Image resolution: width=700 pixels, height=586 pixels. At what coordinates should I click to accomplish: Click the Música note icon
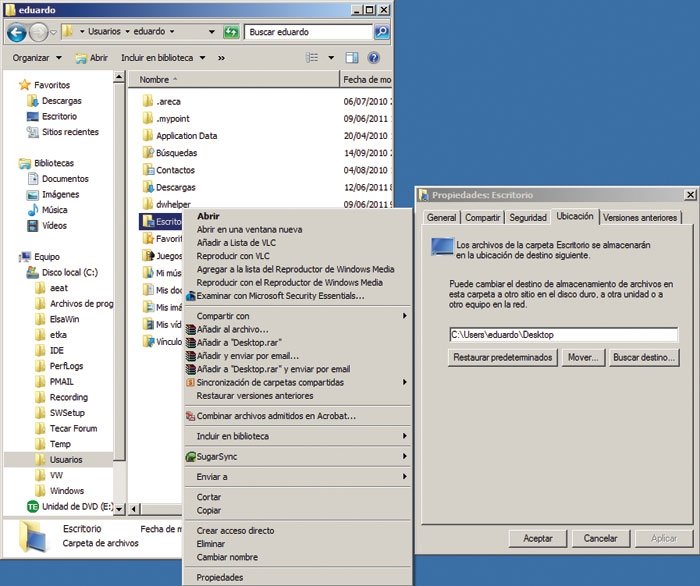[33, 210]
